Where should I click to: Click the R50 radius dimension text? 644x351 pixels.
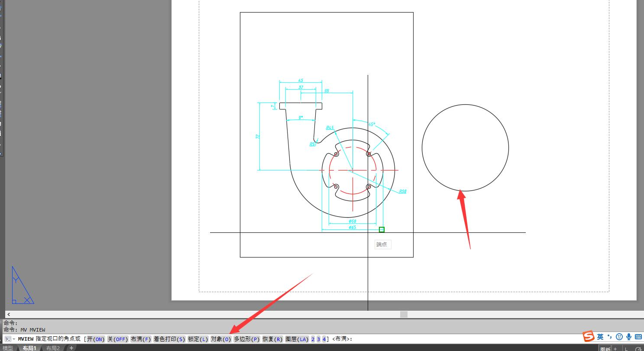pyautogui.click(x=403, y=191)
